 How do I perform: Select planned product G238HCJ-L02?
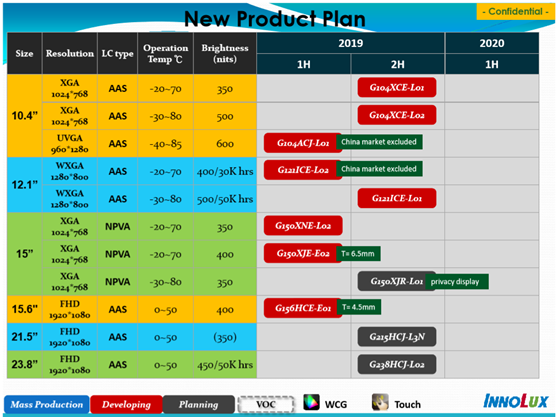397,365
